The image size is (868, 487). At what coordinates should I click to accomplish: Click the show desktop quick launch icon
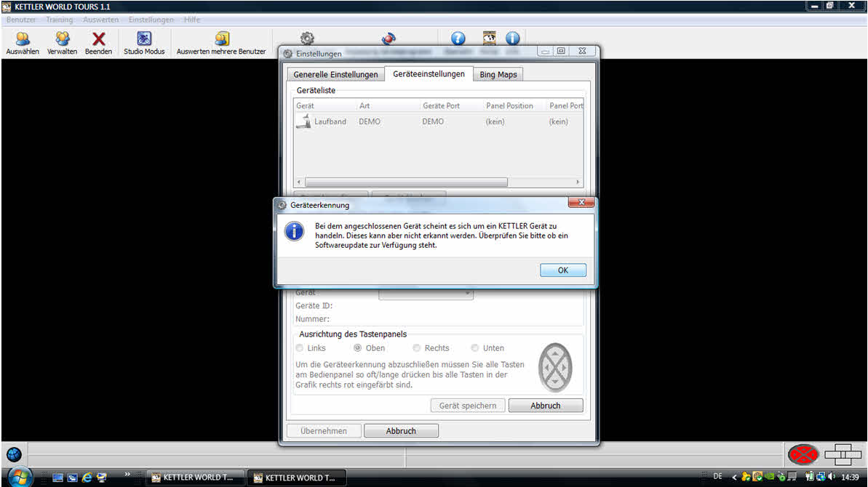tap(57, 477)
